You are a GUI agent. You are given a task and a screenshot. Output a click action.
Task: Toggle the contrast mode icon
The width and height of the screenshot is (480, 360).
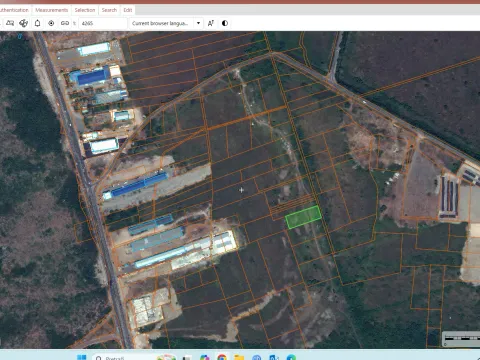pyautogui.click(x=225, y=23)
